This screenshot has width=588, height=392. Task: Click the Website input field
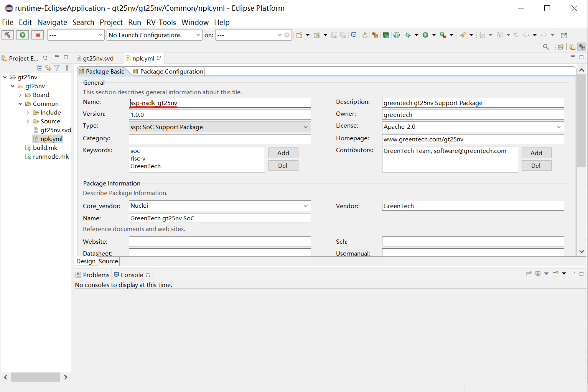click(x=220, y=241)
